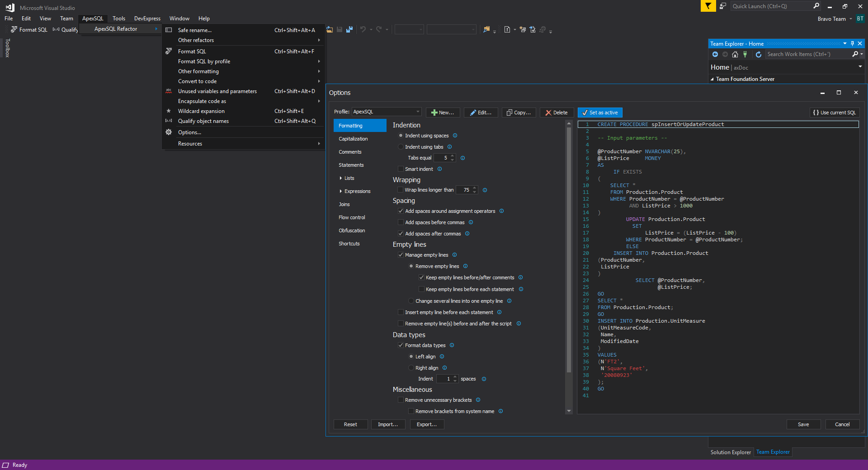Open the notifications flag icon
The width and height of the screenshot is (868, 470).
click(708, 6)
